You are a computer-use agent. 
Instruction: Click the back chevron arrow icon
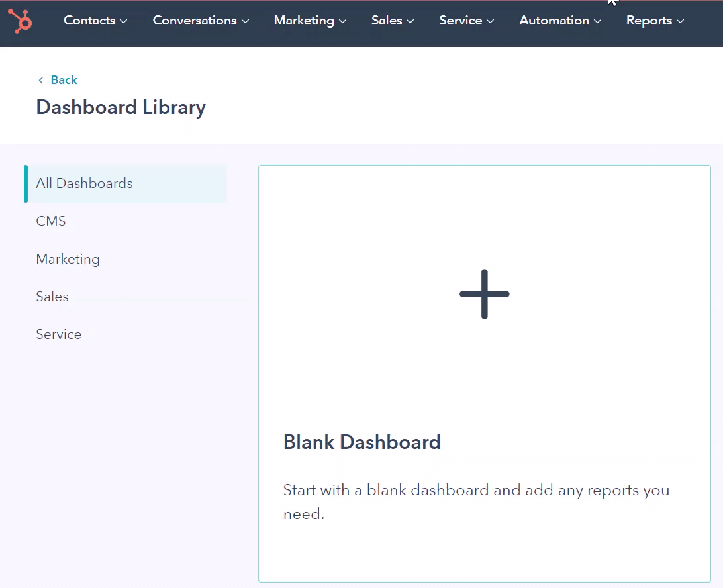tap(41, 79)
